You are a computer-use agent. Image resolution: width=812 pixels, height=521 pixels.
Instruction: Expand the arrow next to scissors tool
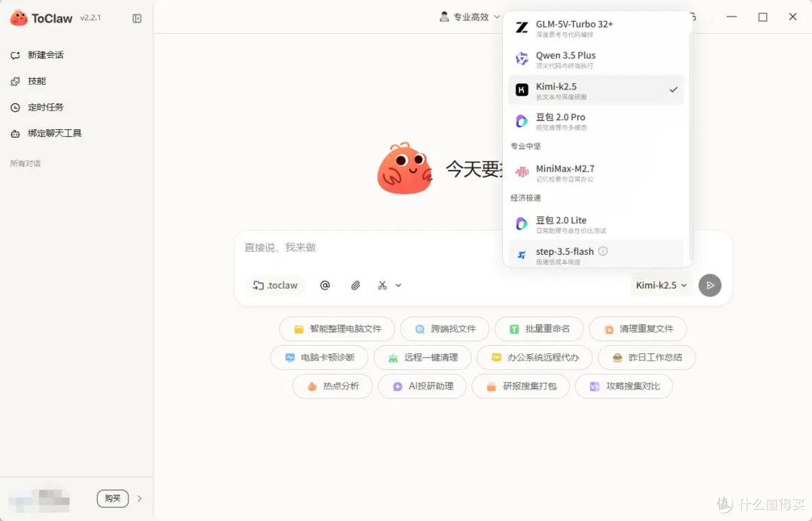pos(398,286)
